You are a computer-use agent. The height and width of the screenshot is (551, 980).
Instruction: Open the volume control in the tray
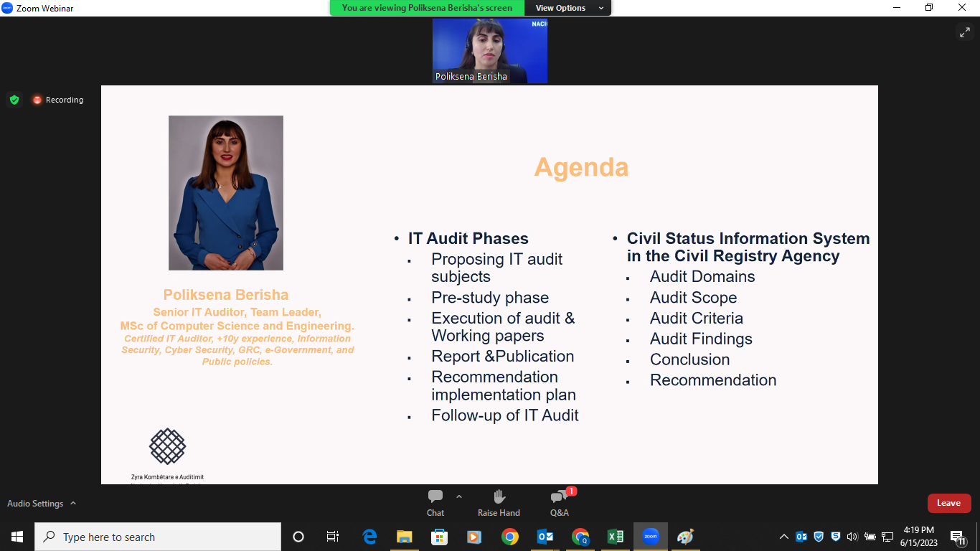(852, 537)
